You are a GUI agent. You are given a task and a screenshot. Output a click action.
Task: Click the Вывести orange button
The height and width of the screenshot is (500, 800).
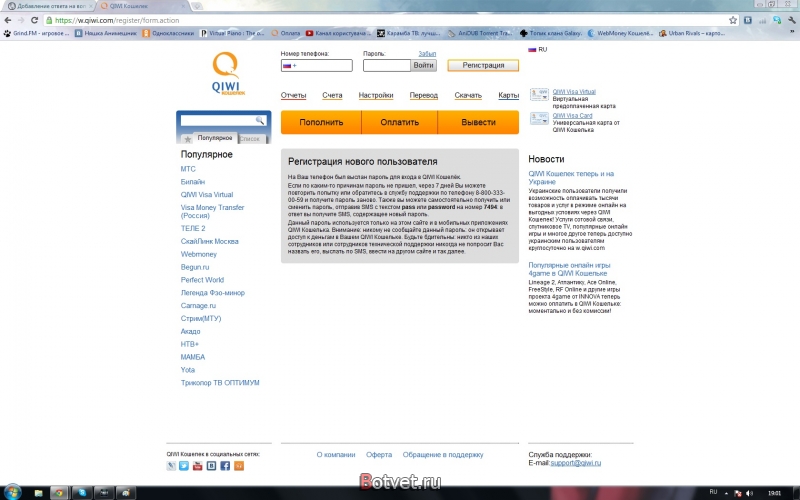tap(479, 122)
